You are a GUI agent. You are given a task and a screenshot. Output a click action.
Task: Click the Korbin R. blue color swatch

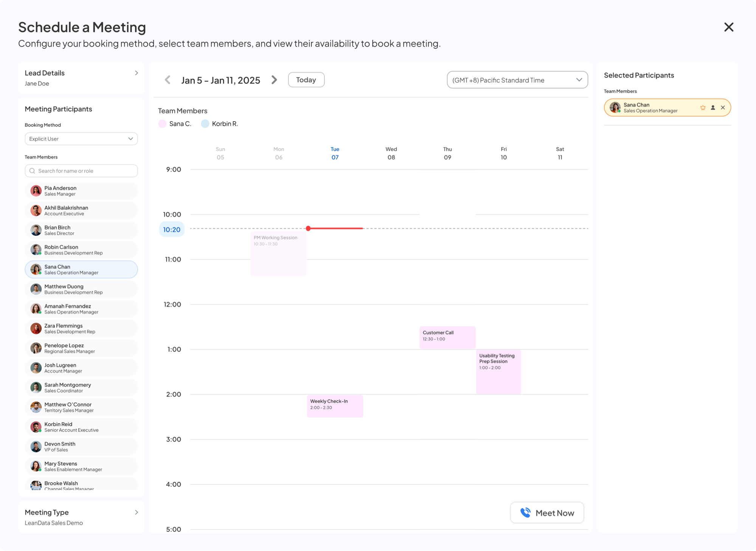[x=205, y=124]
